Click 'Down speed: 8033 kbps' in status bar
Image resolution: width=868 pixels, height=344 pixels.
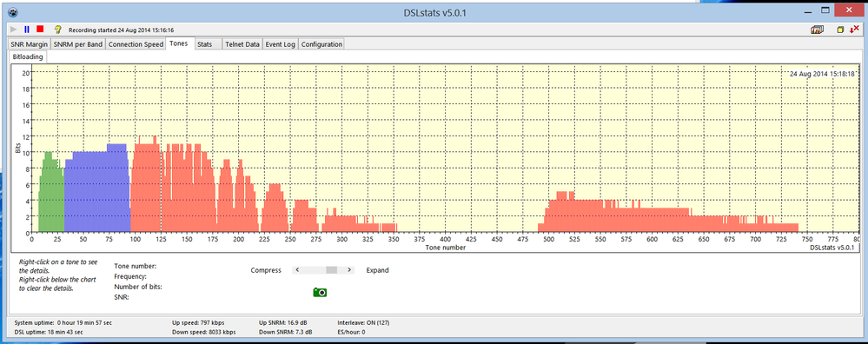click(x=204, y=333)
